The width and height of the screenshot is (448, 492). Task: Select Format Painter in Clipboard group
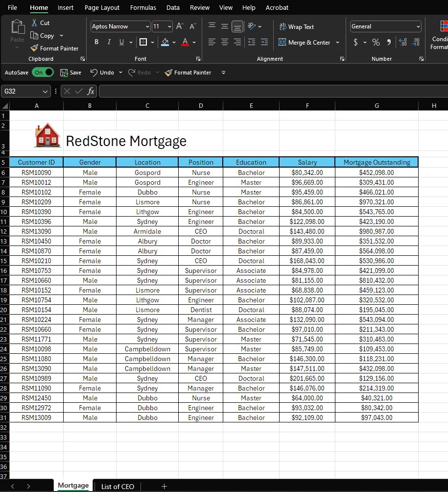(54, 49)
